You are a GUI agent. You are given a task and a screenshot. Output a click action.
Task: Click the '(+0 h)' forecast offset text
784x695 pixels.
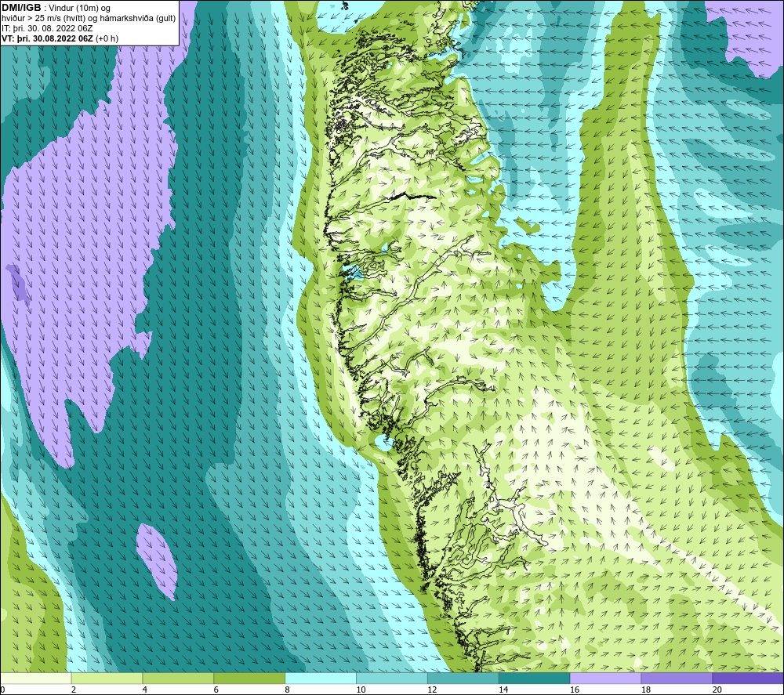point(107,38)
